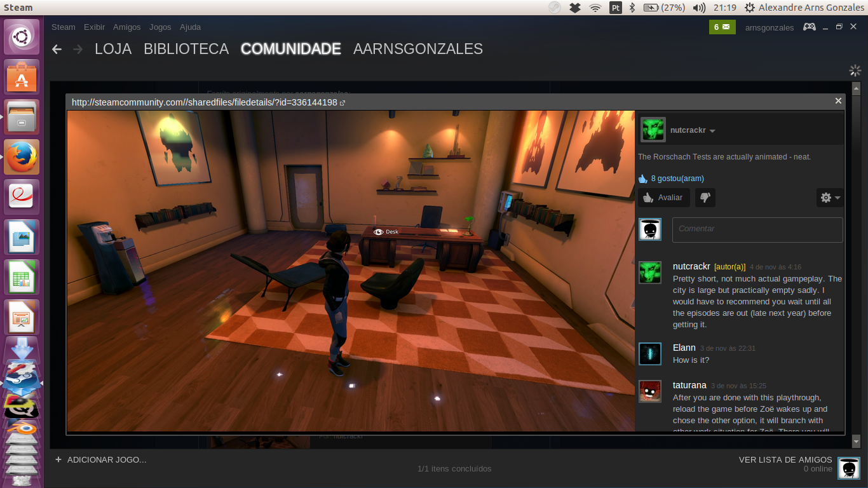Click the thumbs-down dislike icon
This screenshot has width=868, height=488.
coord(705,198)
